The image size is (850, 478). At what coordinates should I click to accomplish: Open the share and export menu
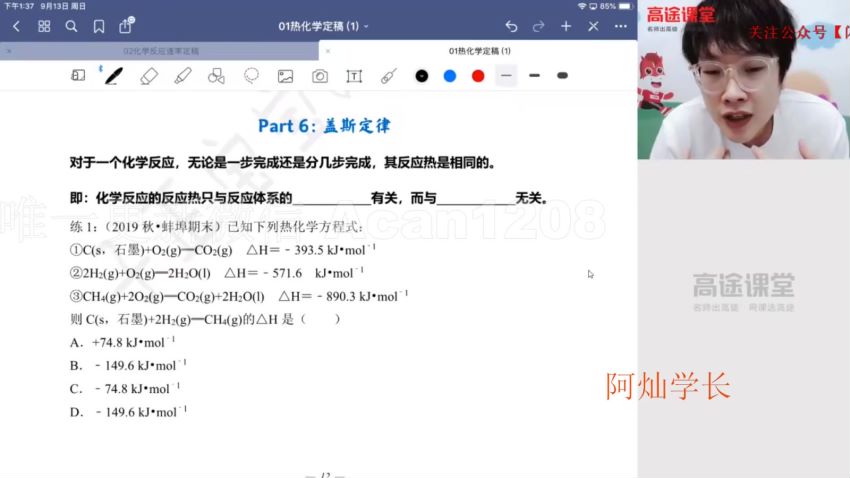coord(125,26)
